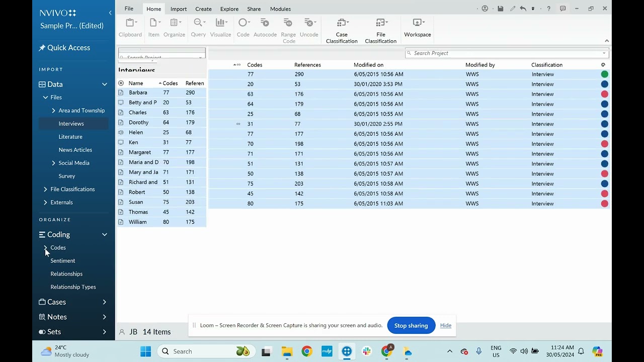This screenshot has width=644, height=362.
Task: Select Literature in the Files tree
Action: (x=70, y=137)
